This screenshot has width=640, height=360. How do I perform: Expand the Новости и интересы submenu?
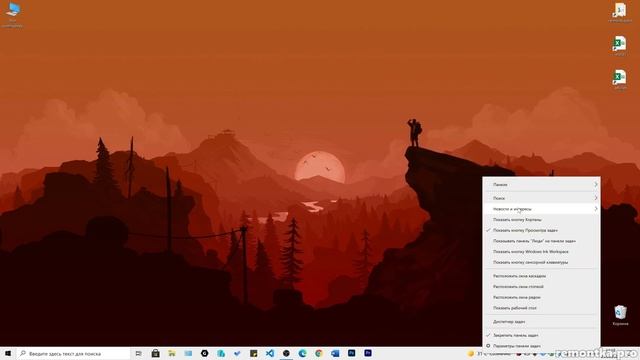(x=541, y=209)
